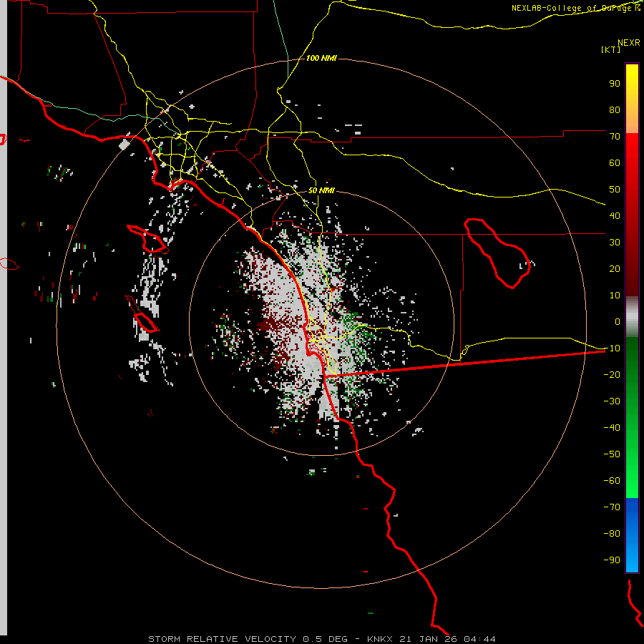644x644 pixels.
Task: Click the "NEXR" label above the scale
Action: [629, 43]
